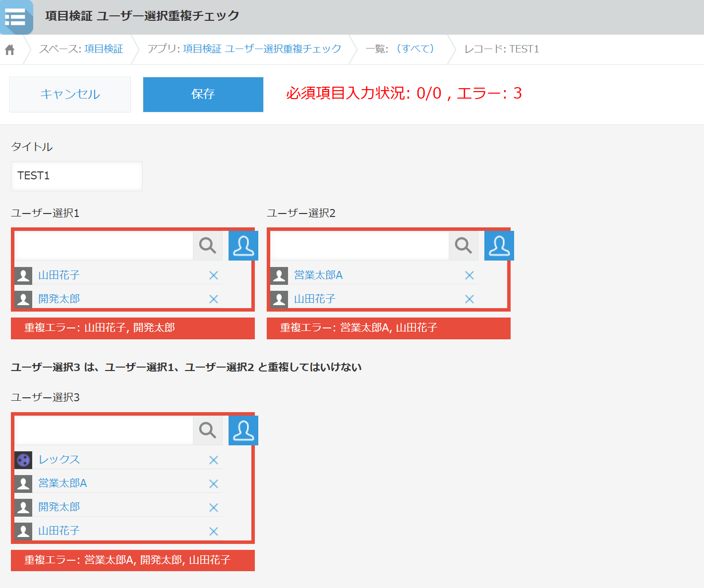
Task: Click 営業太郎A avatar in ユーザー選択2
Action: coord(279,275)
